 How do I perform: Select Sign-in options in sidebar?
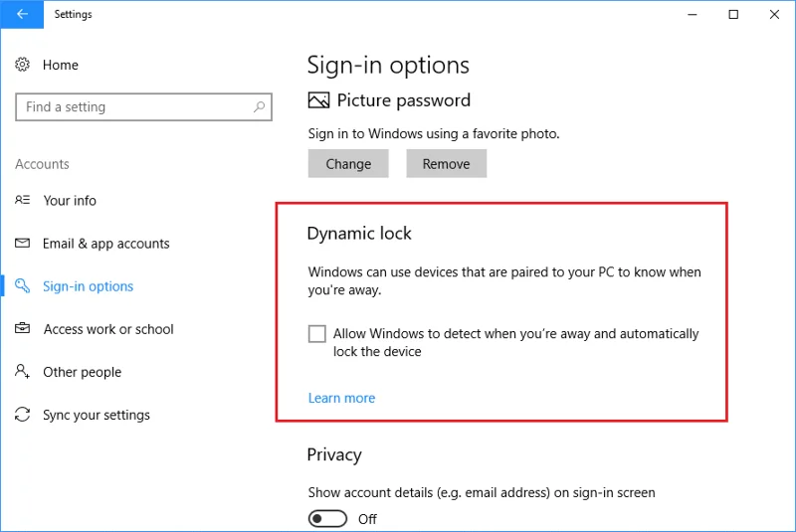[88, 286]
